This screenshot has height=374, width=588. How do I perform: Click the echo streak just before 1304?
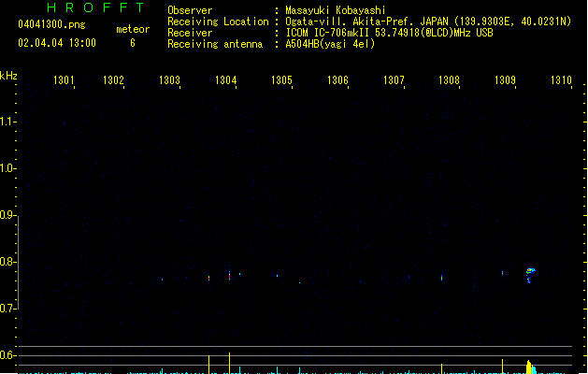coord(208,279)
